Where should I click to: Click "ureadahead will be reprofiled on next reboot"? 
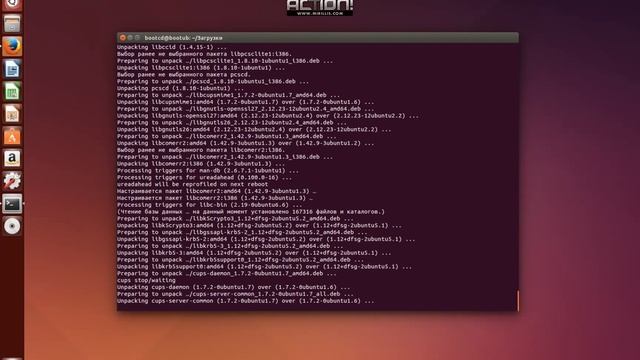click(192, 184)
